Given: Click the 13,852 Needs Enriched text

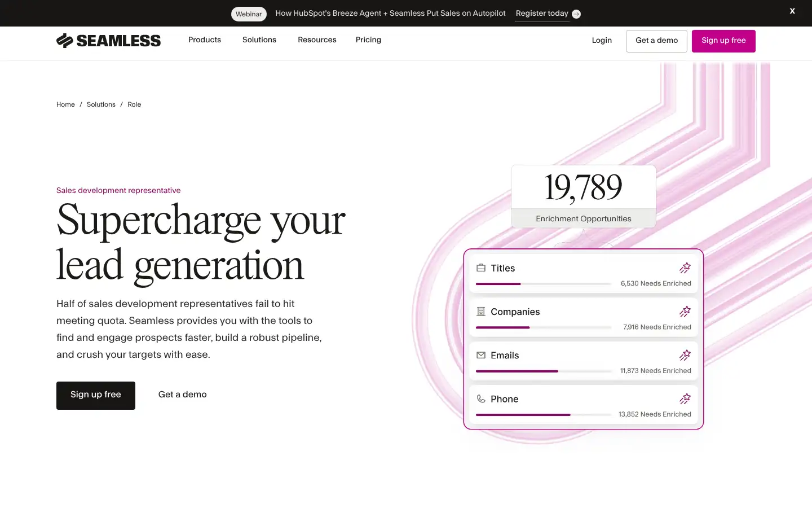Looking at the screenshot, I should [x=655, y=414].
